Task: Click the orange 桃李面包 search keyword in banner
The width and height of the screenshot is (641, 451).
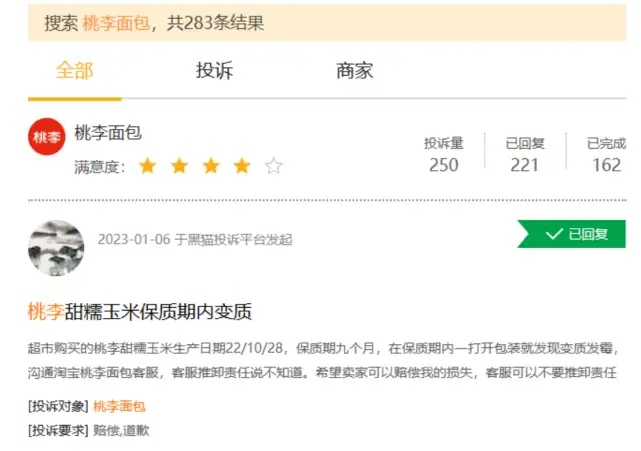Action: point(116,23)
